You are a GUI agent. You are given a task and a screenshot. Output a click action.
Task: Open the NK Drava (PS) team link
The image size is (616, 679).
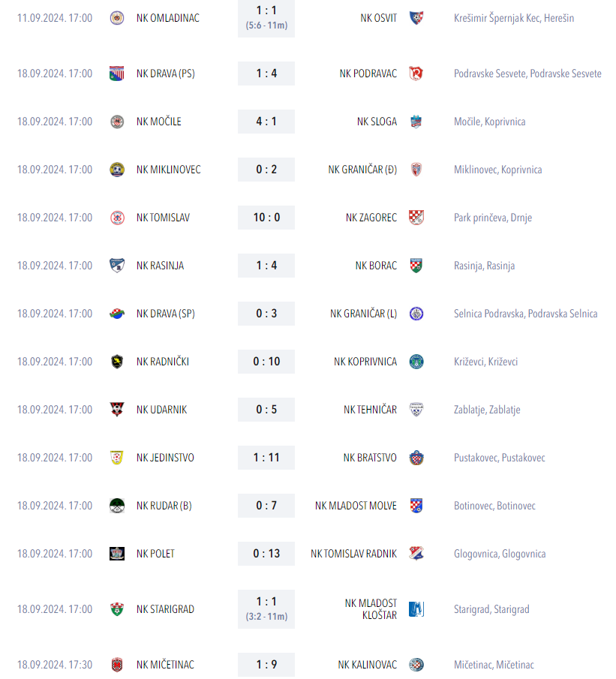[x=166, y=74]
